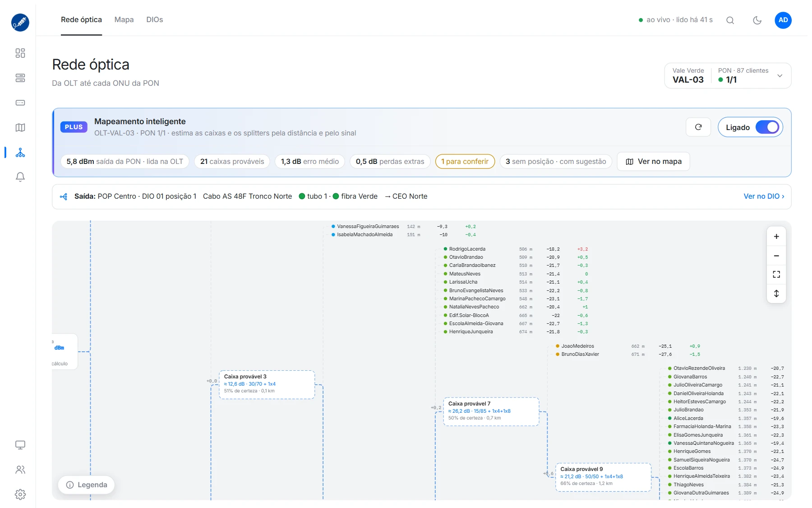812x508 pixels.
Task: Switch to the Mapa tab
Action: [124, 20]
